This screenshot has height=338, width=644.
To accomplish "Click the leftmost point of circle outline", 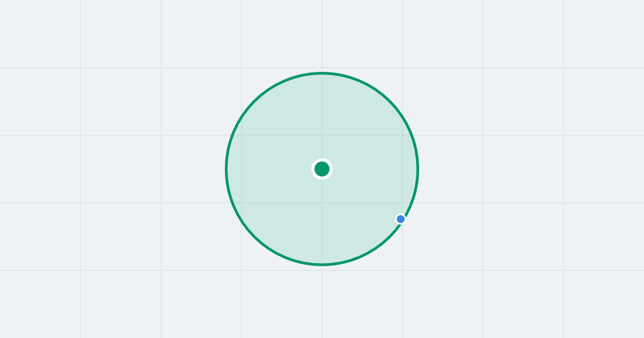I will click(226, 169).
